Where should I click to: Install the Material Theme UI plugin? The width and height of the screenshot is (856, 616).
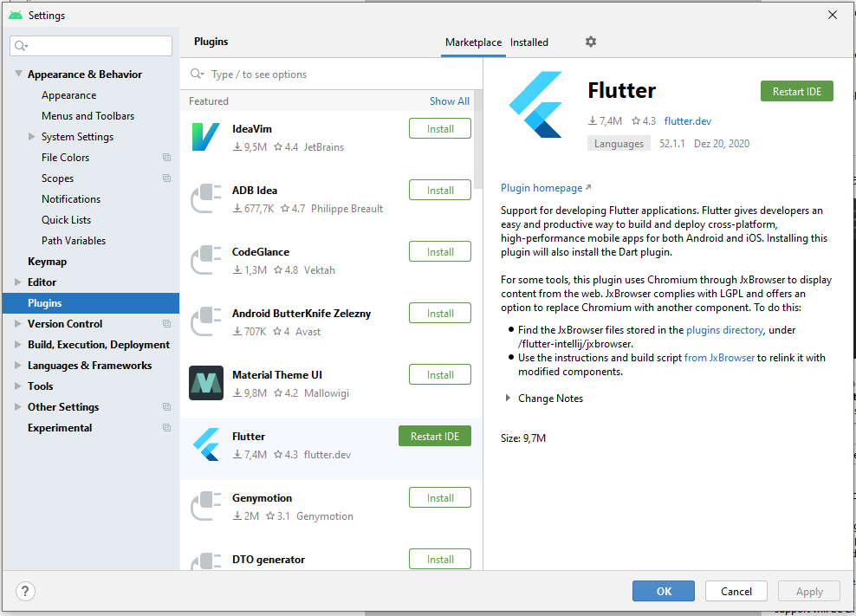tap(440, 374)
